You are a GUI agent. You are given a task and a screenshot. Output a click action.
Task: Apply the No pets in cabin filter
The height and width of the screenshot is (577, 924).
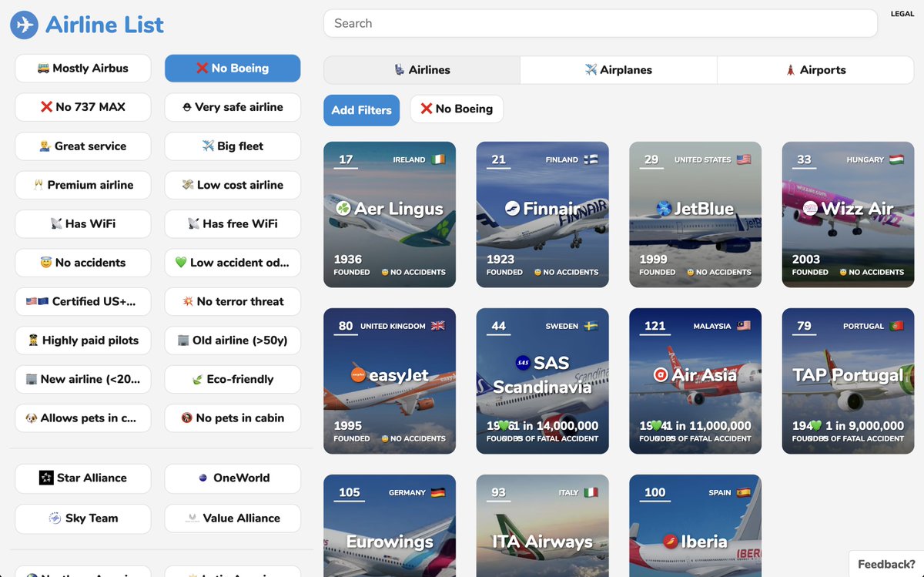[233, 418]
